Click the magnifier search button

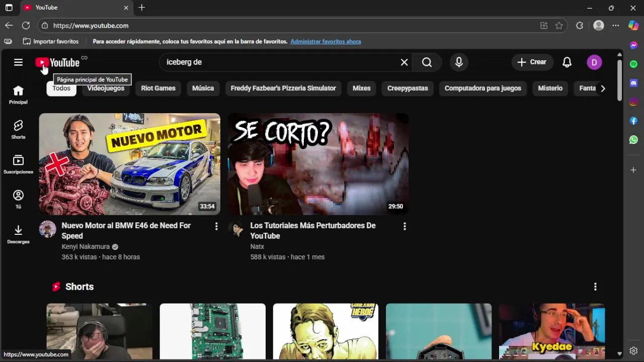[427, 62]
